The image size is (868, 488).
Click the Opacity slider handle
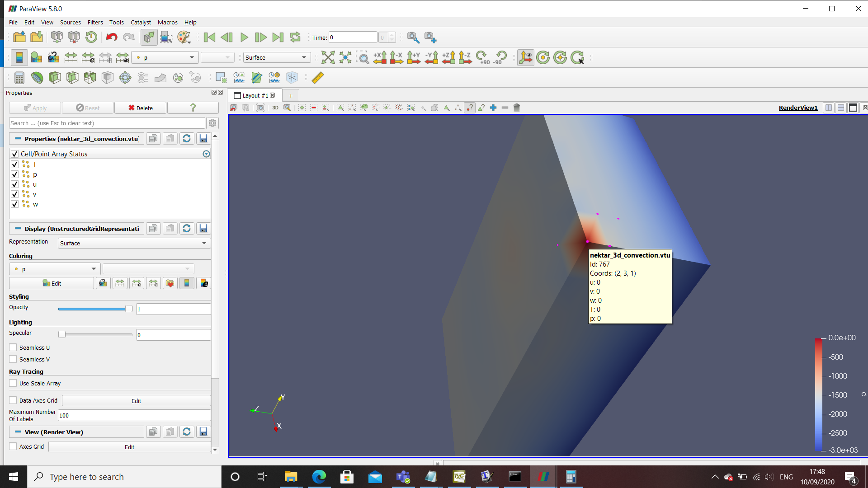(x=128, y=309)
